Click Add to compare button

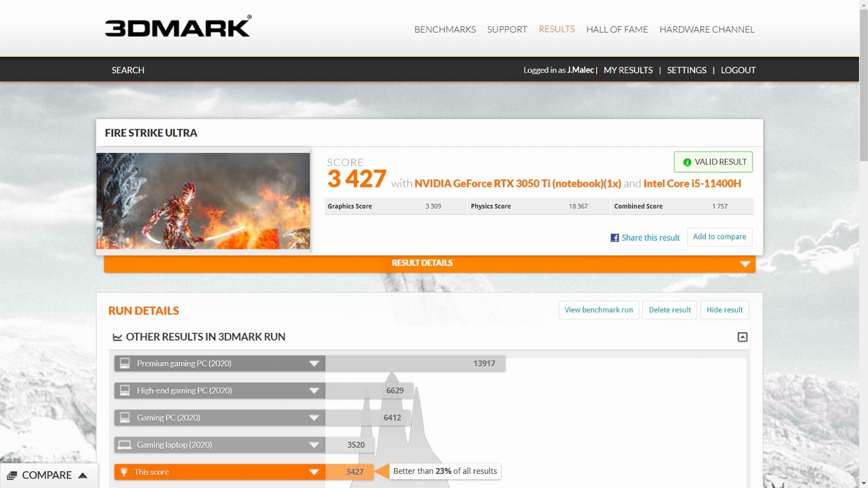click(719, 237)
